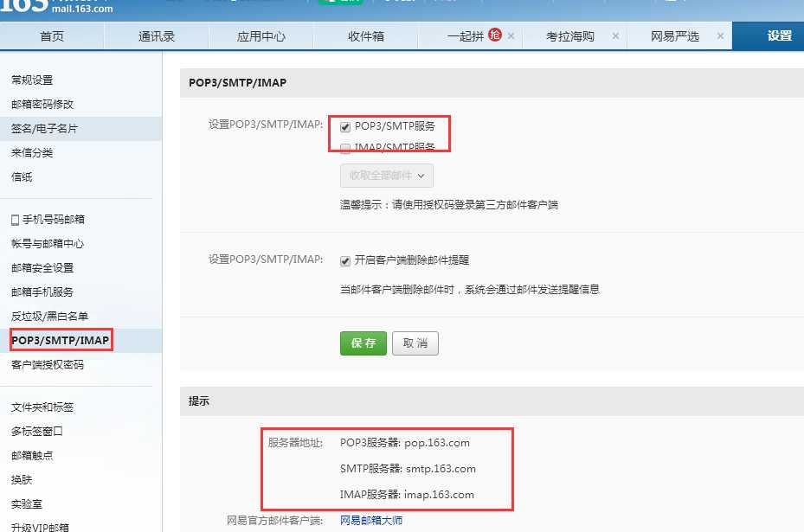
Task: Open 客户端授权密码 settings
Action: tap(48, 364)
